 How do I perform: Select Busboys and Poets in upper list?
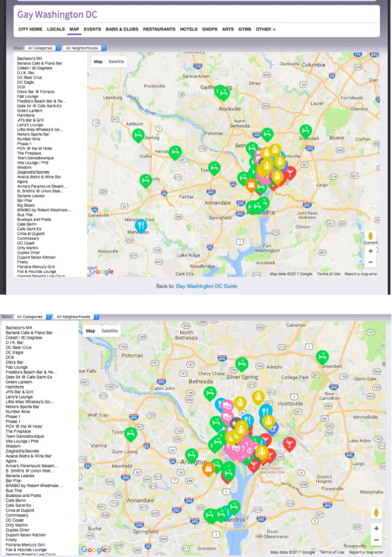(x=34, y=219)
